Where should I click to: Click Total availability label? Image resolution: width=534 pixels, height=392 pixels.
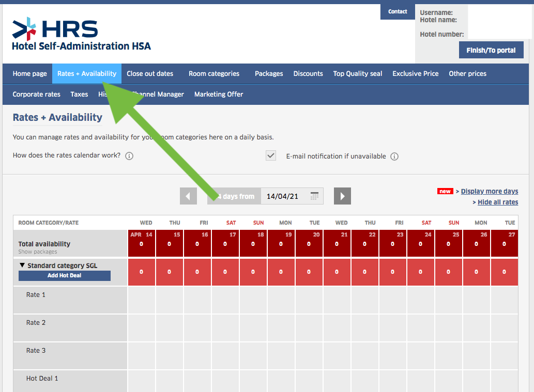44,244
